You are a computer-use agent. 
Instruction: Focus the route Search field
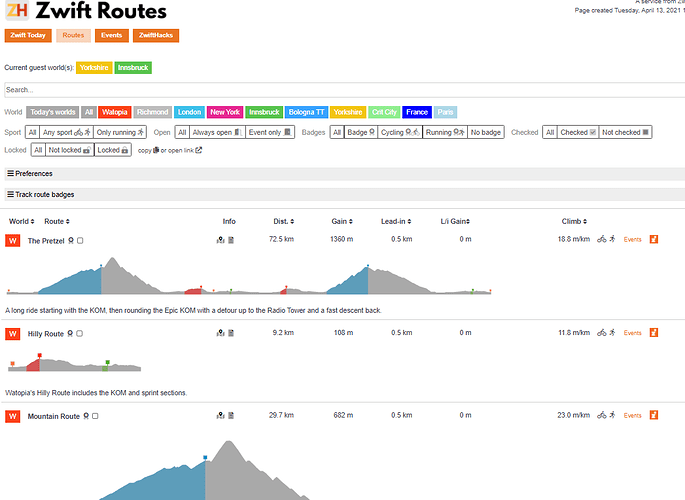(x=345, y=90)
